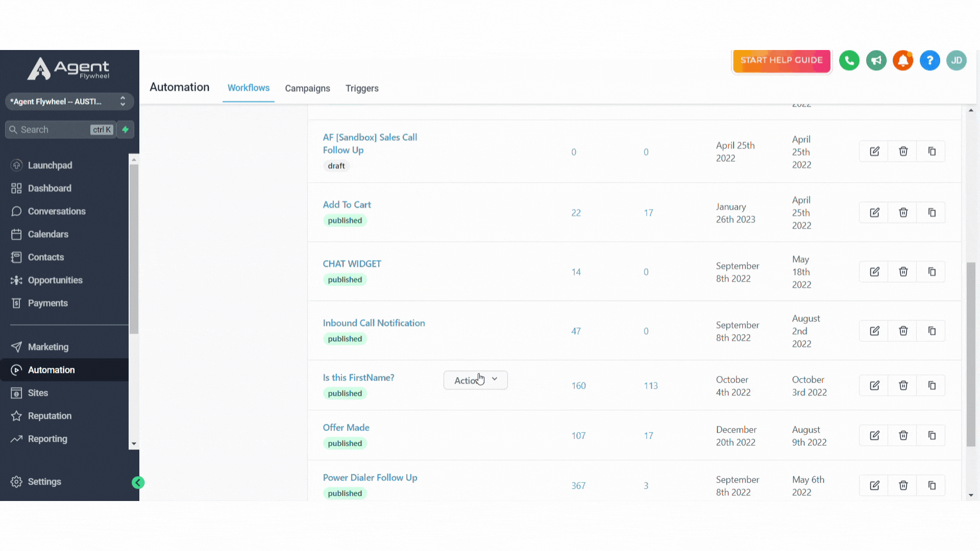Duplicate the Offer Made workflow
980x551 pixels.
(x=932, y=435)
